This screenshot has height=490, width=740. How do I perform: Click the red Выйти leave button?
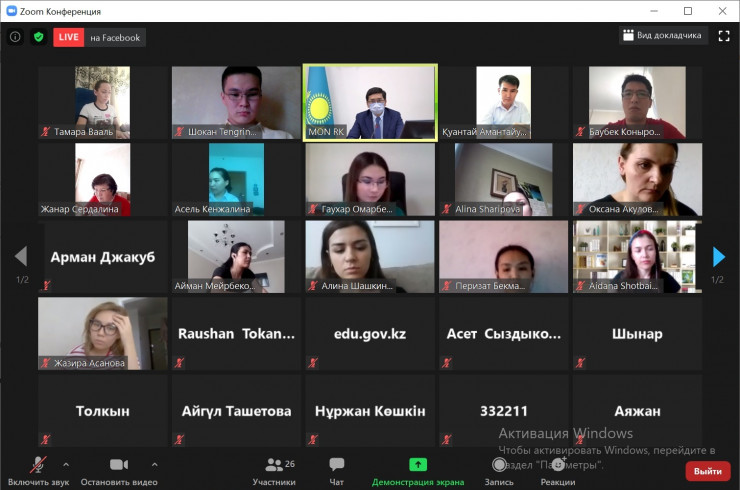pyautogui.click(x=707, y=471)
